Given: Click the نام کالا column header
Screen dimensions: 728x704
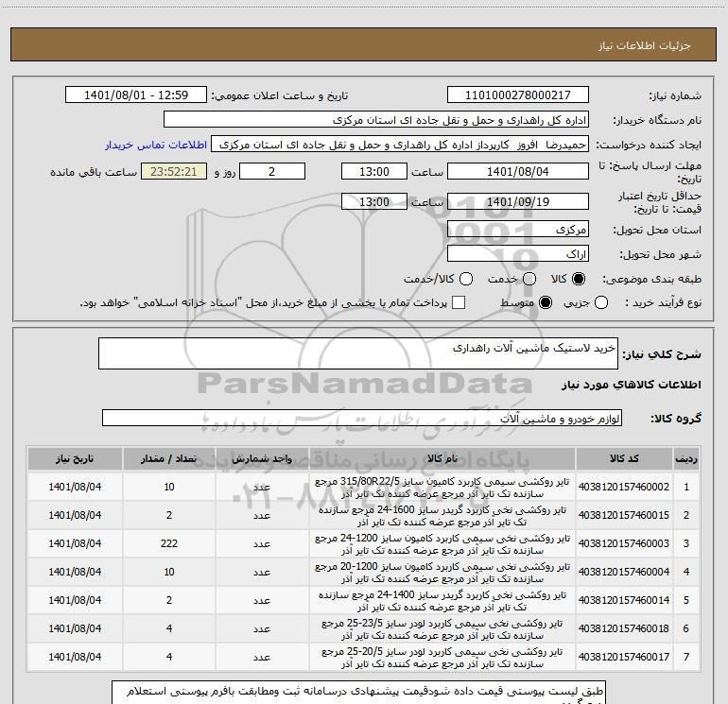Looking at the screenshot, I should [x=442, y=459].
